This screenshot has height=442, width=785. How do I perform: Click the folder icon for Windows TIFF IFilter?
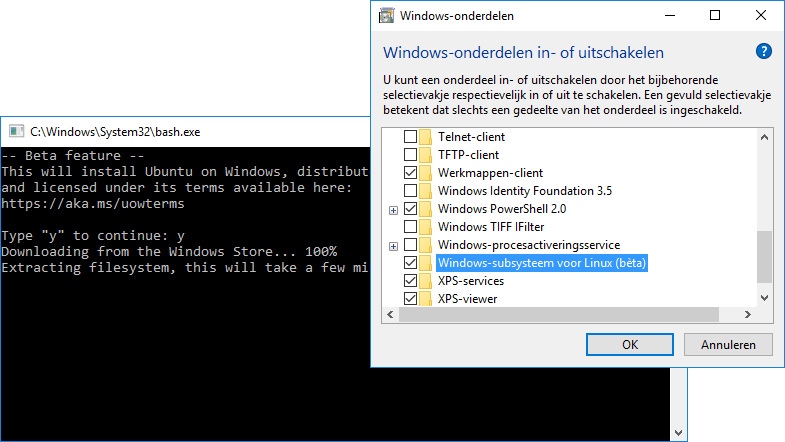click(426, 227)
